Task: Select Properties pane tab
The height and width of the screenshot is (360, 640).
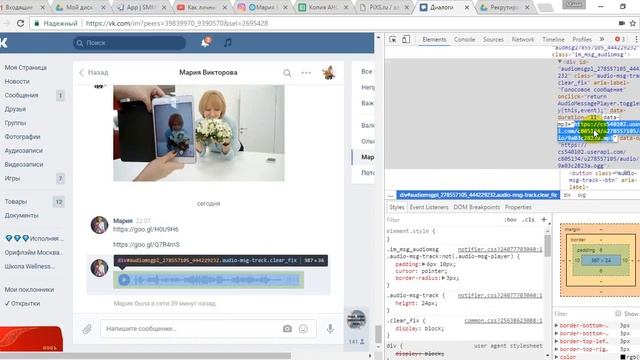Action: coord(518,207)
